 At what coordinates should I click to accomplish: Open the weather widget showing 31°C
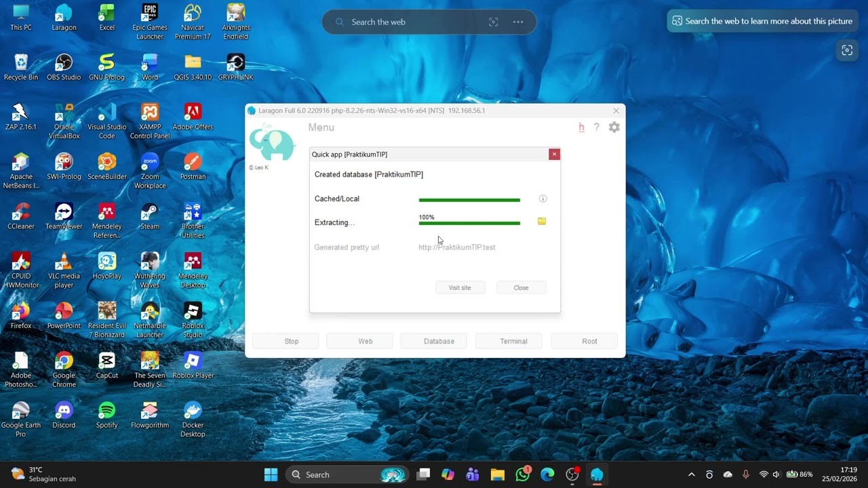[44, 474]
